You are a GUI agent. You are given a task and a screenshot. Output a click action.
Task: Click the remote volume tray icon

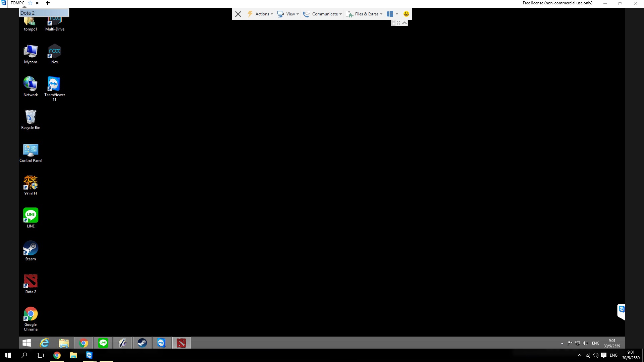coord(585,343)
